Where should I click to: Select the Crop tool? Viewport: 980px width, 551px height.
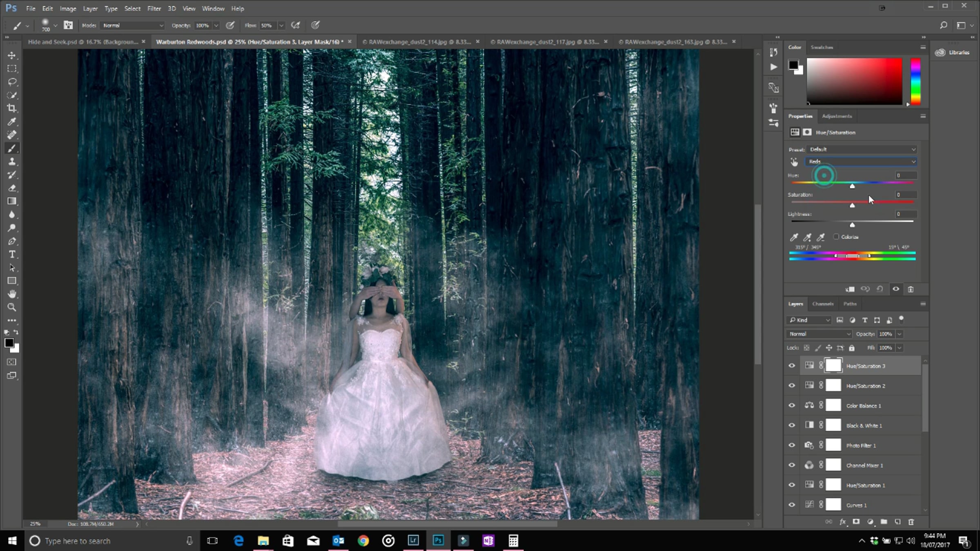12,108
